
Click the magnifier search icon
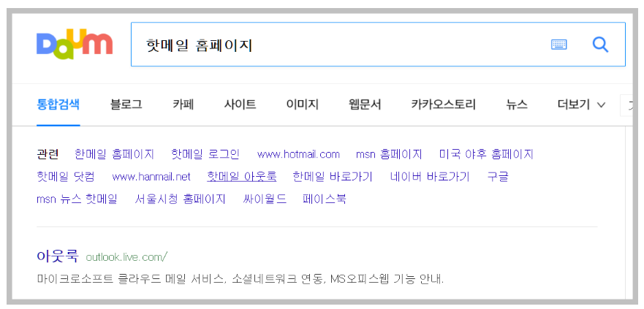pos(600,45)
